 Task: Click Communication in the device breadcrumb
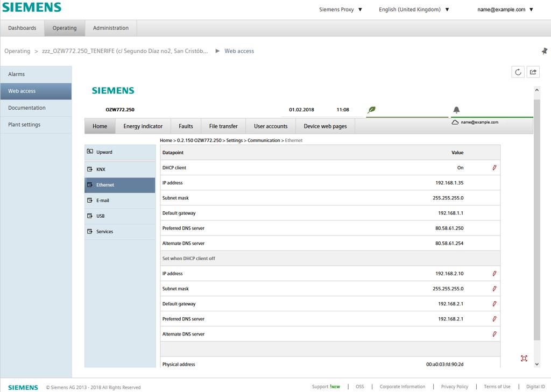pos(264,140)
